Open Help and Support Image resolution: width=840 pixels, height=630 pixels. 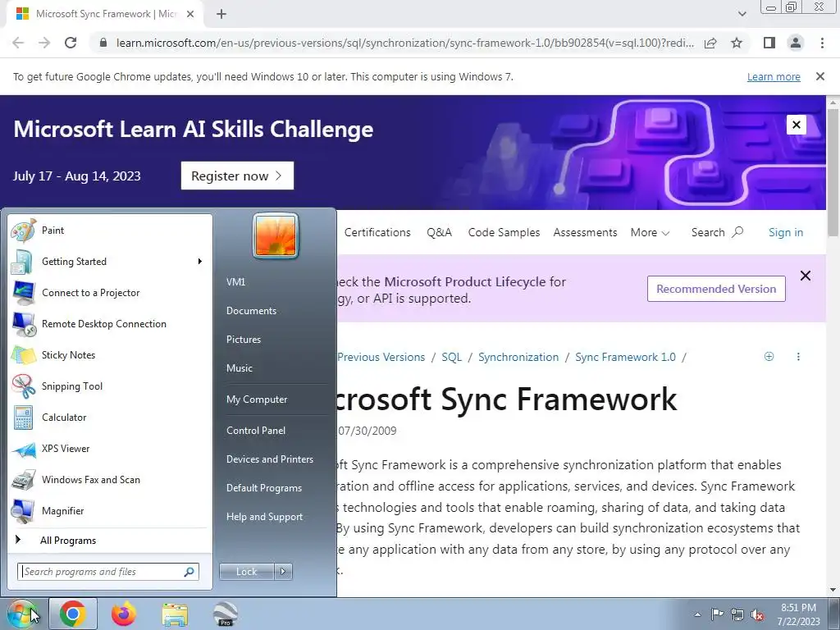(264, 517)
